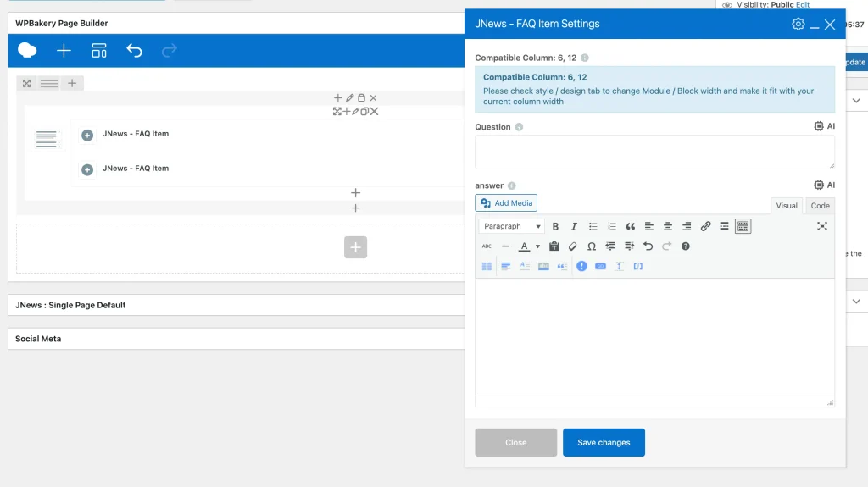Image resolution: width=868 pixels, height=487 pixels.
Task: Click the Undo arrow in WPBakery toolbar
Action: [134, 51]
